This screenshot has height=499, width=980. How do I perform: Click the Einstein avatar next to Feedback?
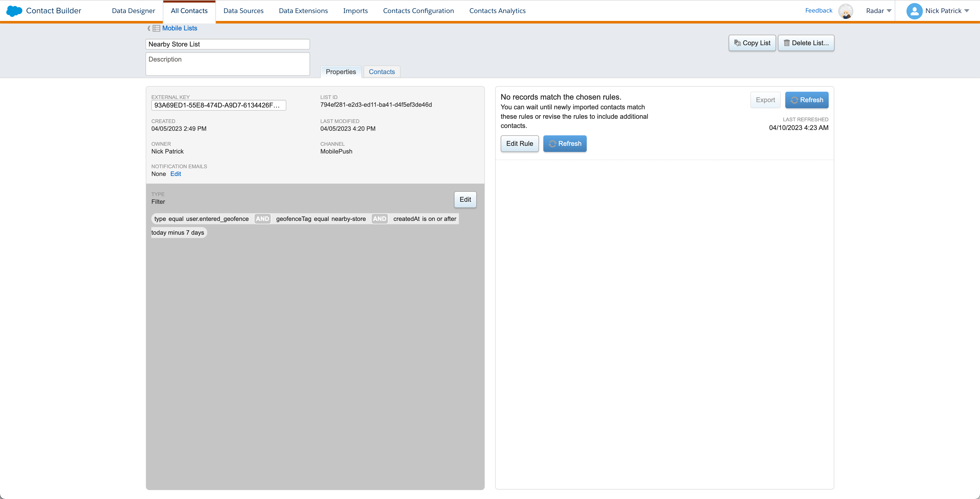[845, 11]
